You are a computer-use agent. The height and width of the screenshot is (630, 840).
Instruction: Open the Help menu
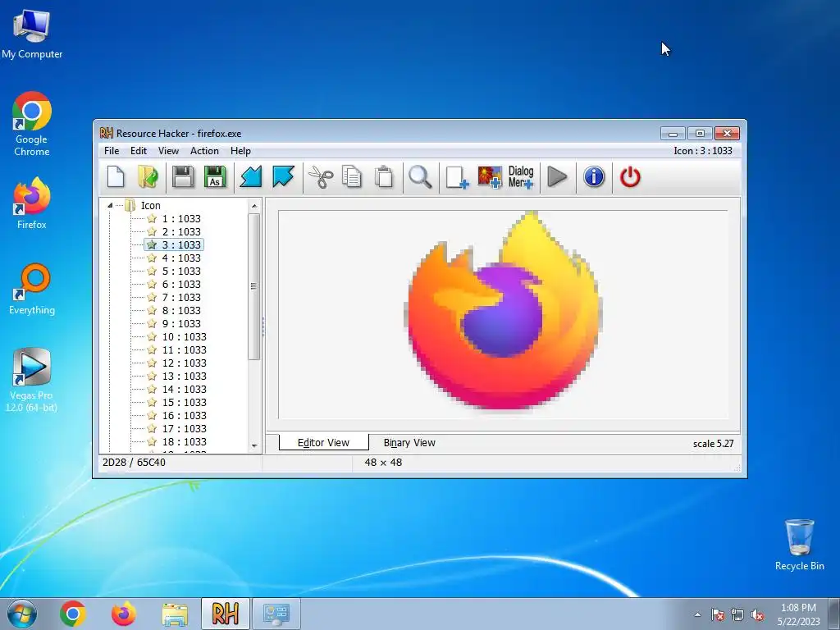[240, 151]
